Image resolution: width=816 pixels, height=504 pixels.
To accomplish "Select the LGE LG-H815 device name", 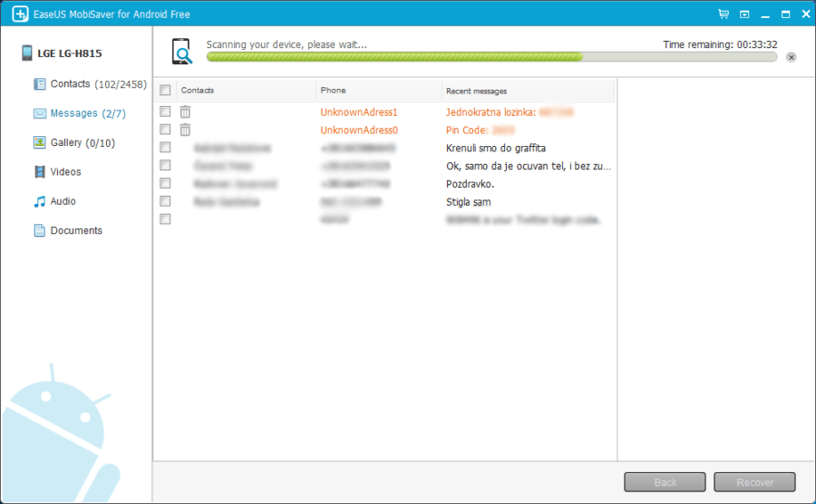I will point(70,53).
